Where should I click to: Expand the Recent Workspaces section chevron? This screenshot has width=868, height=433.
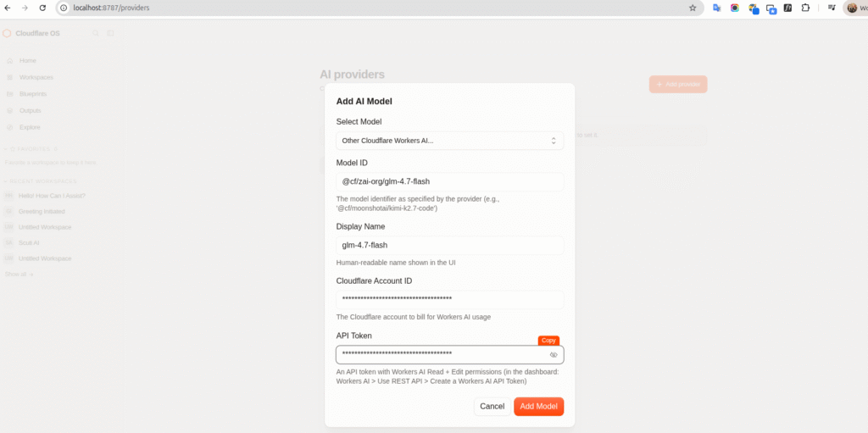point(6,181)
